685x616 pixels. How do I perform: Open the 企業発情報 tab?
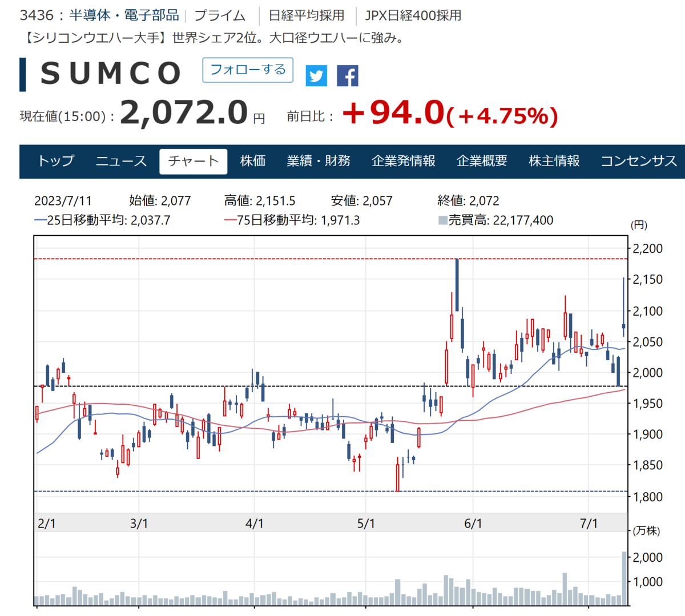(x=404, y=162)
